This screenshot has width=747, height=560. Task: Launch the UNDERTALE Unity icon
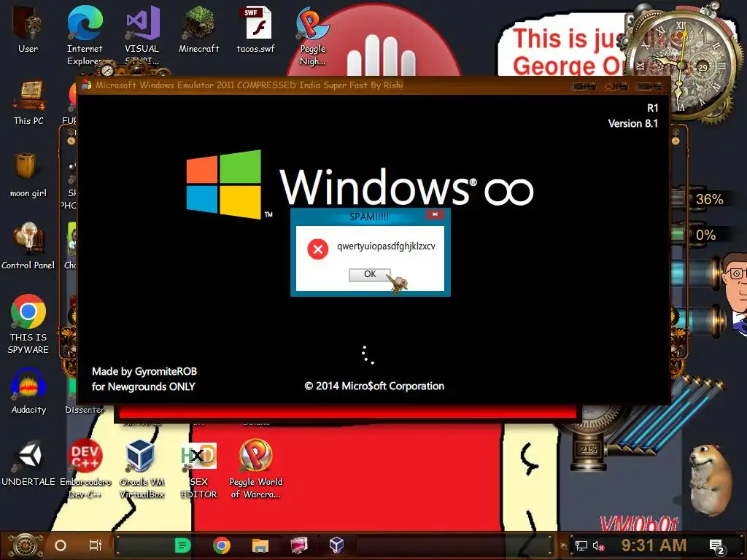(28, 463)
